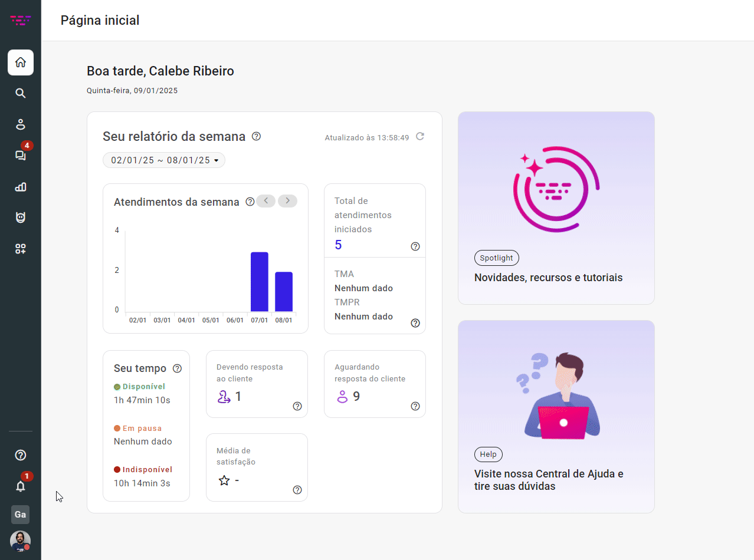Click the Quinta-feira, 09/01/2025 date
The width and height of the screenshot is (754, 560).
[132, 91]
